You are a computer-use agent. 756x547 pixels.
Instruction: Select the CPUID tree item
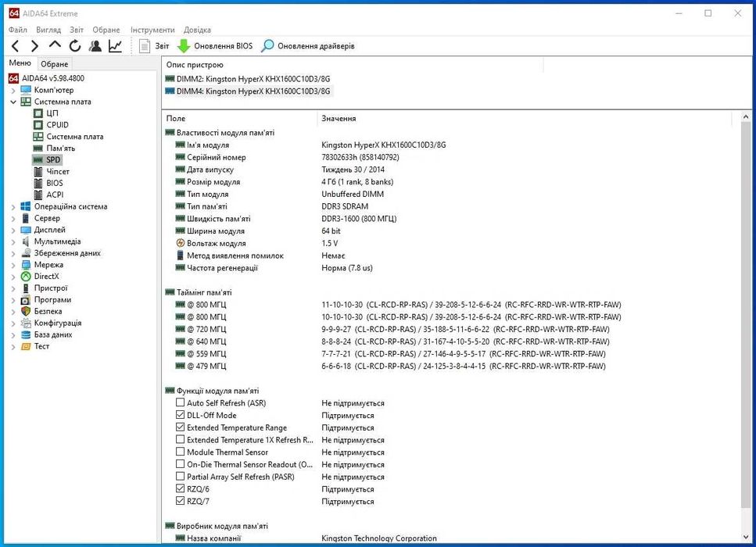click(57, 125)
